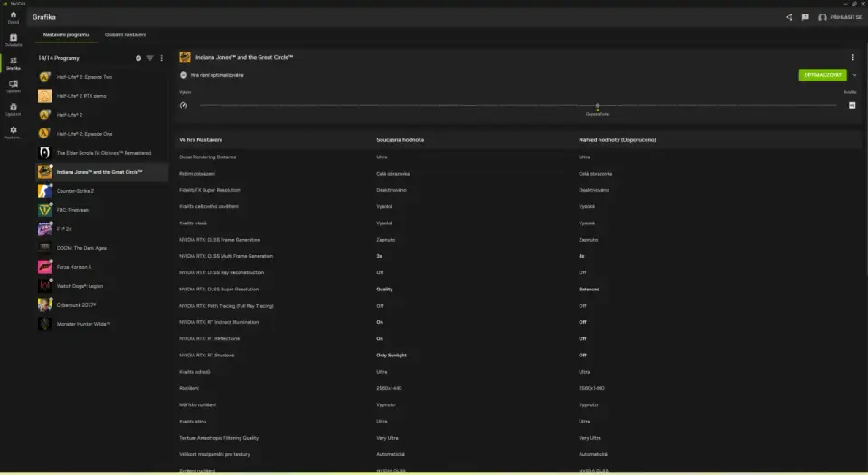868x475 pixels.
Task: Click NVIDIA RTX: DLSS Frame Generation row
Action: tap(518, 240)
